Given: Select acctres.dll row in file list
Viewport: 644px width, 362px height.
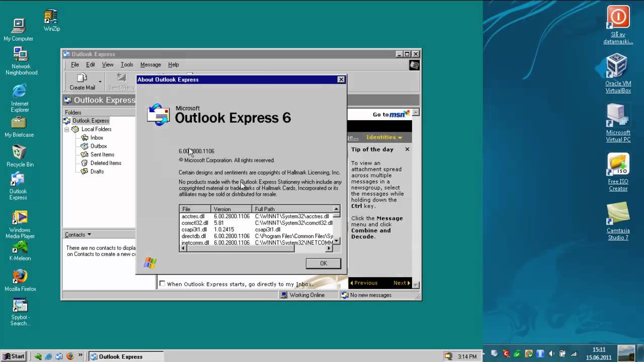Looking at the screenshot, I should 257,217.
